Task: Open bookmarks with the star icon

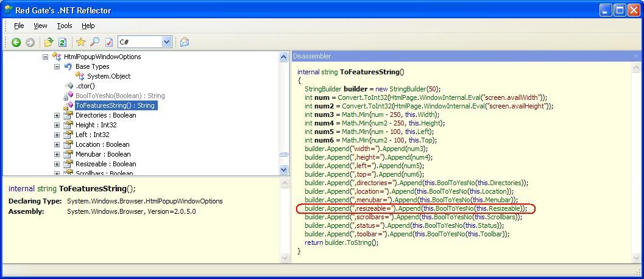Action: click(80, 42)
